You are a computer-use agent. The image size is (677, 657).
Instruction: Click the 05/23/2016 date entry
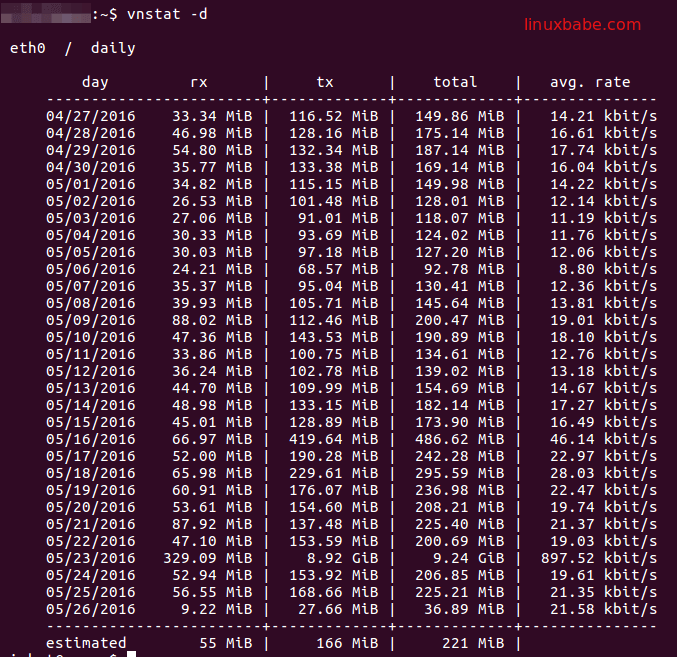(90, 558)
